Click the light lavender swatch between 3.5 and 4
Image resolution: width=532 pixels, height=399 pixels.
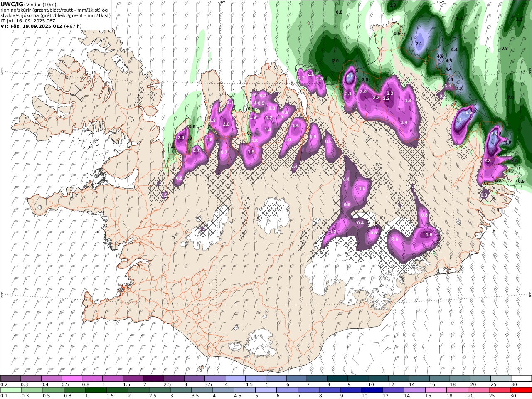pyautogui.click(x=214, y=378)
